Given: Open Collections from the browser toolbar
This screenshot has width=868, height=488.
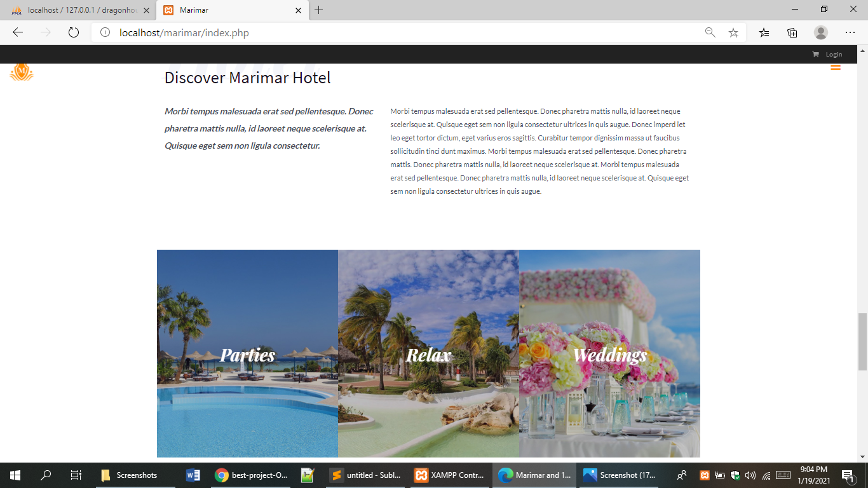Looking at the screenshot, I should pos(791,32).
